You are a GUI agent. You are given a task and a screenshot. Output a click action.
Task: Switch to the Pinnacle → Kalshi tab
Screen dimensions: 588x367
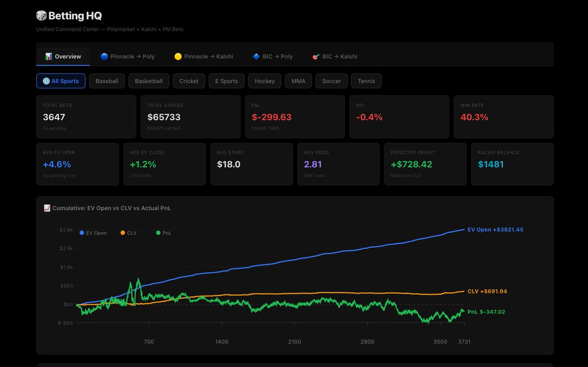click(204, 56)
